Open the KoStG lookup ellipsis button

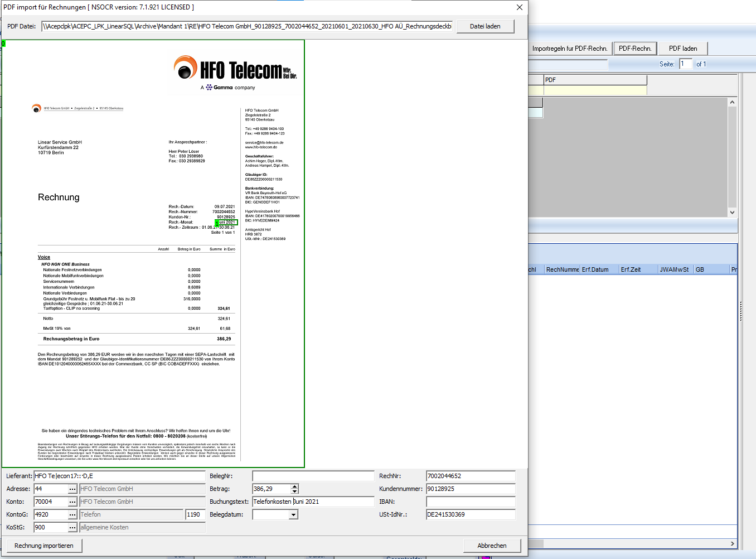pyautogui.click(x=72, y=527)
